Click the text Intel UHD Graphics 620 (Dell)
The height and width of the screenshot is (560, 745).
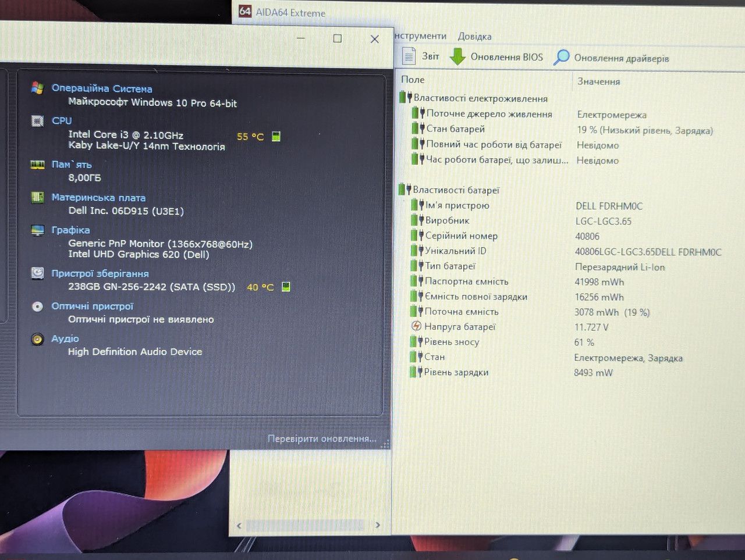coord(139,254)
